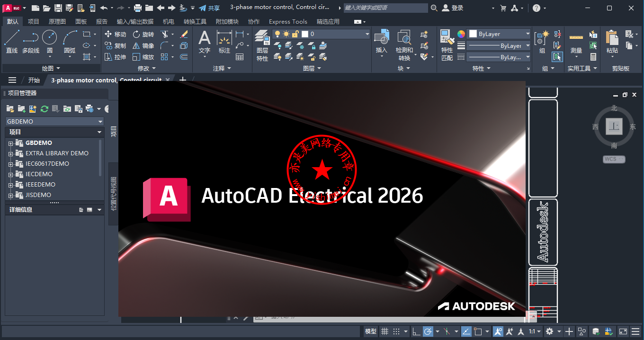Click the project tree vertical scrollbar
The width and height of the screenshot is (644, 340).
point(100,159)
